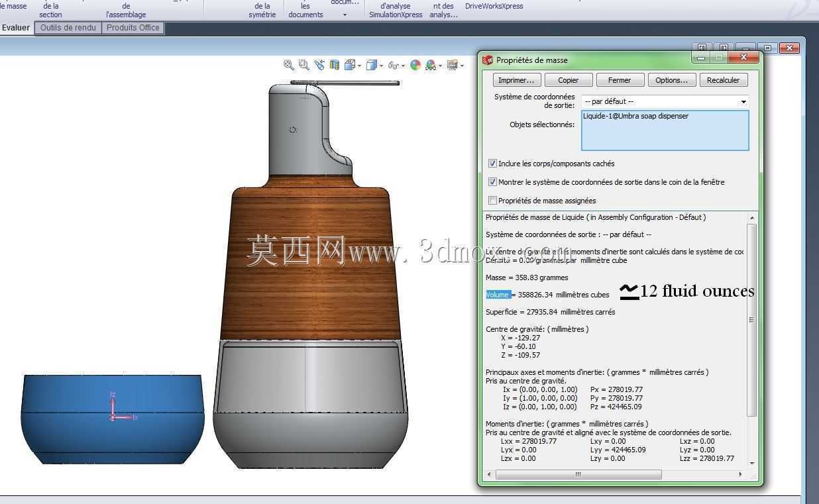
Task: Open the Produits Office tab
Action: point(133,28)
